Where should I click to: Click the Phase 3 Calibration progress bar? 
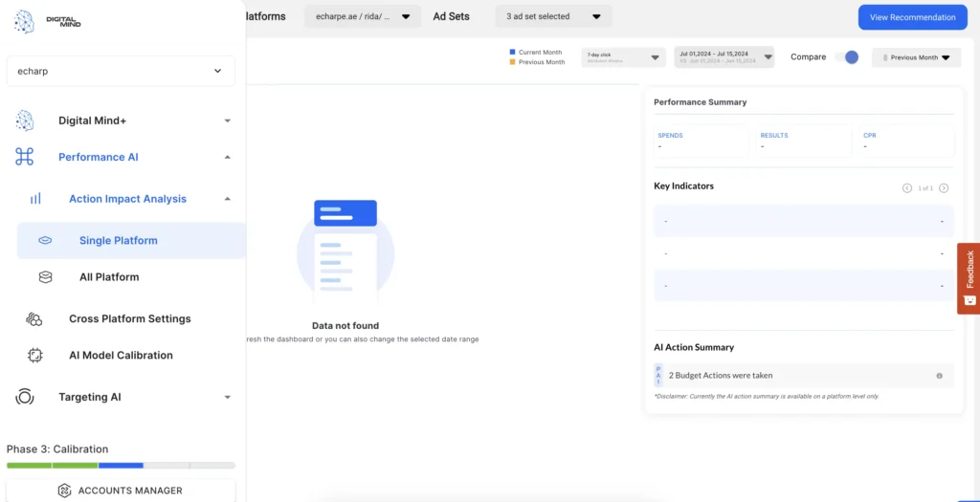pos(121,466)
